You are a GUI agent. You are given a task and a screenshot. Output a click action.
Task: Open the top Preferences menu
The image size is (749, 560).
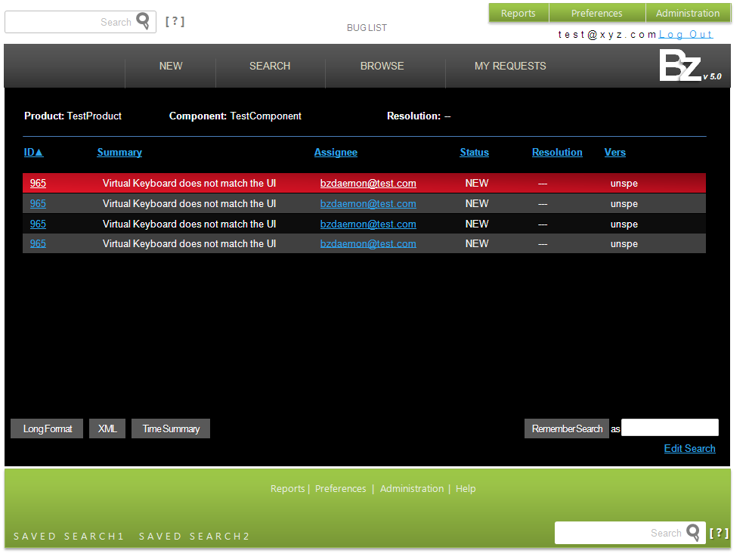[596, 14]
